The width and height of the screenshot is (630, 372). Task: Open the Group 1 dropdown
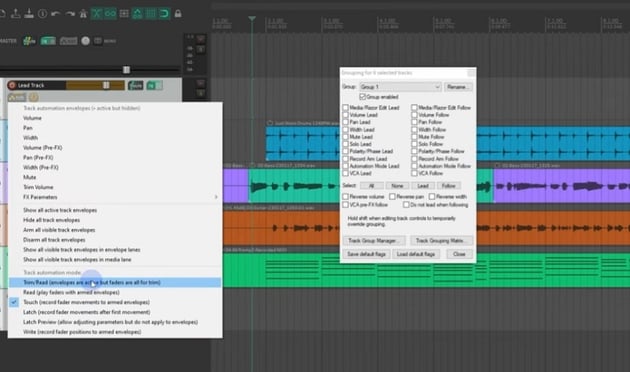pos(400,87)
